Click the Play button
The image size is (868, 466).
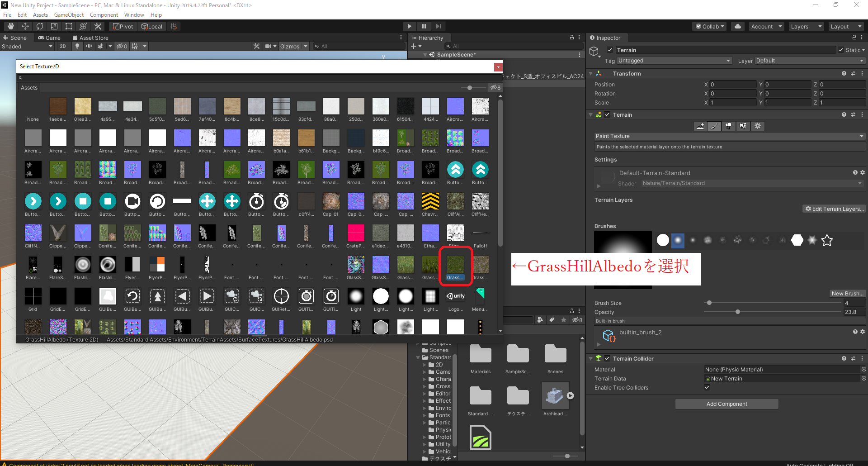pyautogui.click(x=409, y=26)
